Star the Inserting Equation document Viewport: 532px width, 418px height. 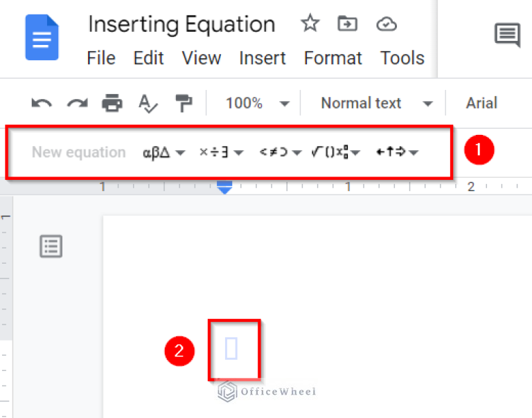coord(310,24)
